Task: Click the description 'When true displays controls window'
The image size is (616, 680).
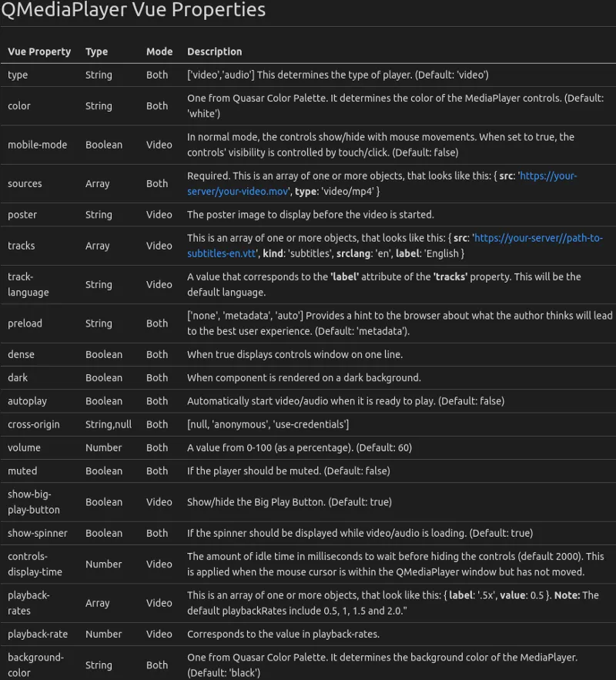Action: [x=295, y=354]
